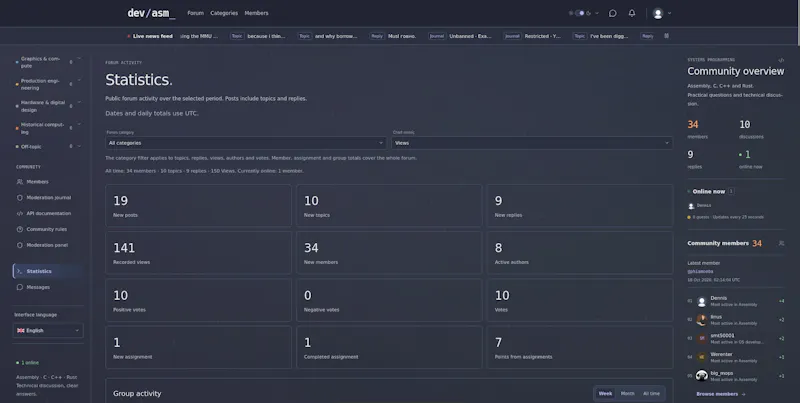Follow the Browse members link
The image size is (800, 403).
tap(720, 394)
